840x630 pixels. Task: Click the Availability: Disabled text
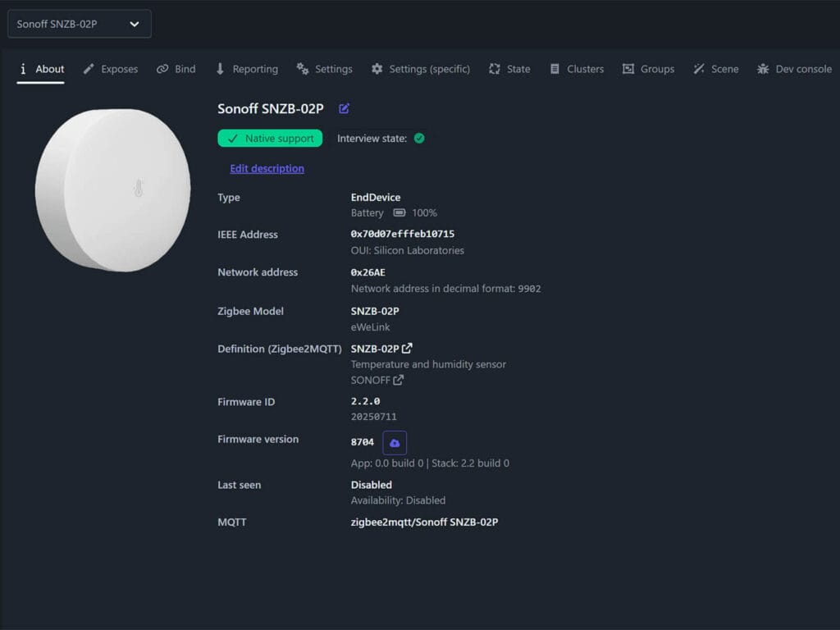(x=398, y=500)
